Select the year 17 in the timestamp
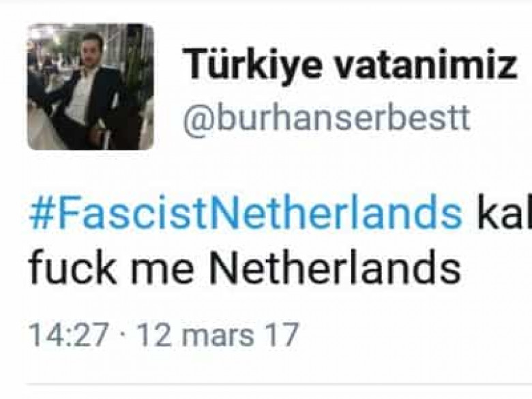532x399 pixels. (283, 334)
